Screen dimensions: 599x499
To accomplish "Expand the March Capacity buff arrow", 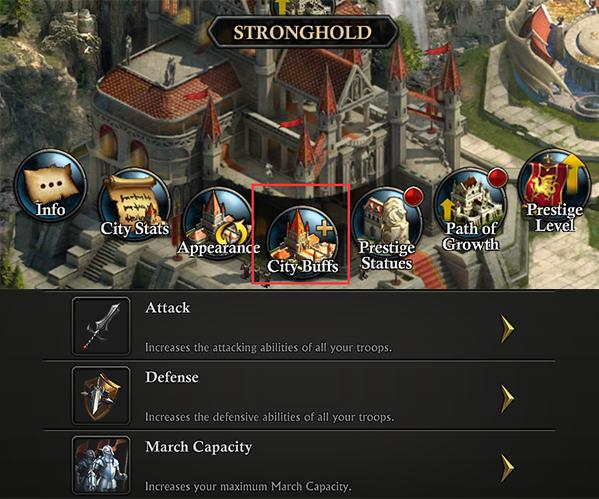I will click(x=507, y=467).
